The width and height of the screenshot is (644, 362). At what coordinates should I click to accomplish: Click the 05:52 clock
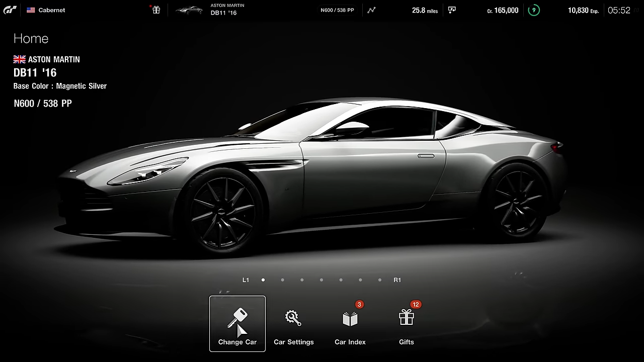coord(619,10)
